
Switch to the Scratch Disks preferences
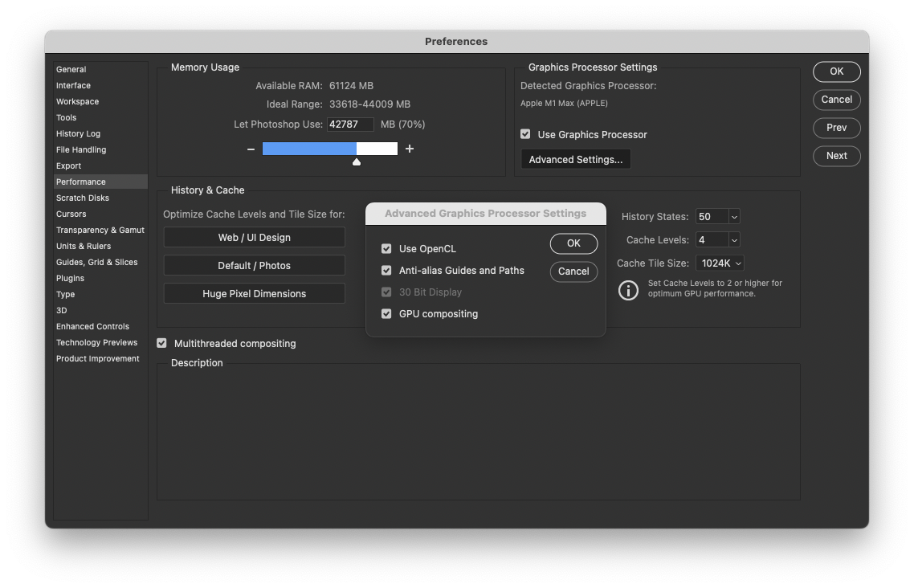(x=83, y=198)
